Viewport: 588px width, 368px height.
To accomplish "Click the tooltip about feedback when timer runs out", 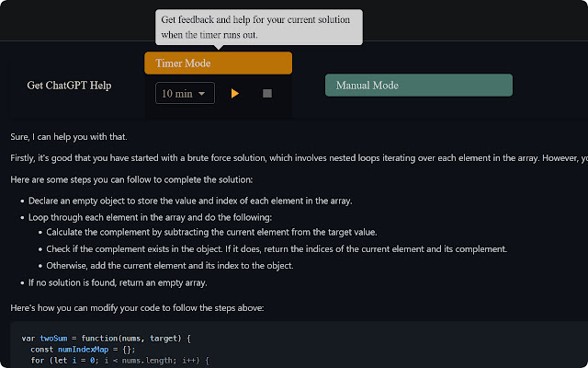I will coord(259,27).
